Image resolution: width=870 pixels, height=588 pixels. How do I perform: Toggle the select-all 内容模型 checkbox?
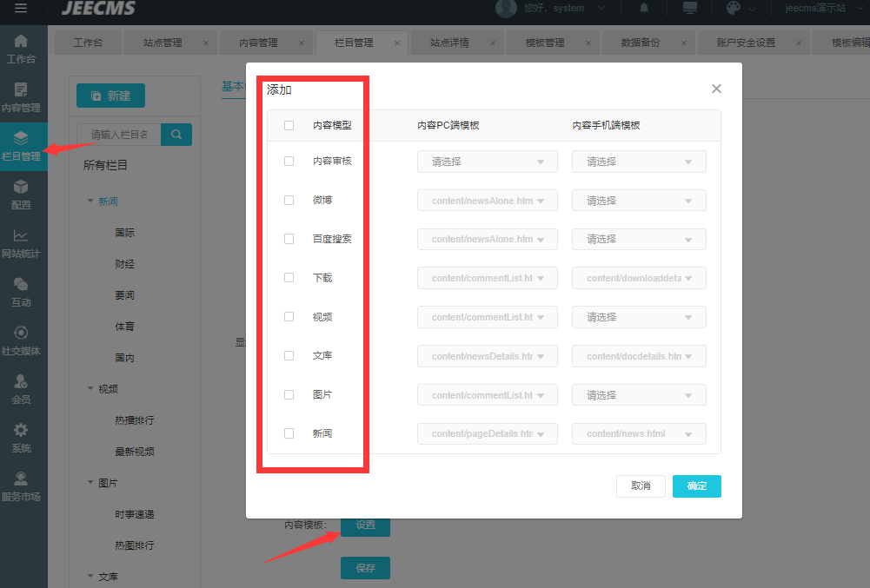point(289,125)
